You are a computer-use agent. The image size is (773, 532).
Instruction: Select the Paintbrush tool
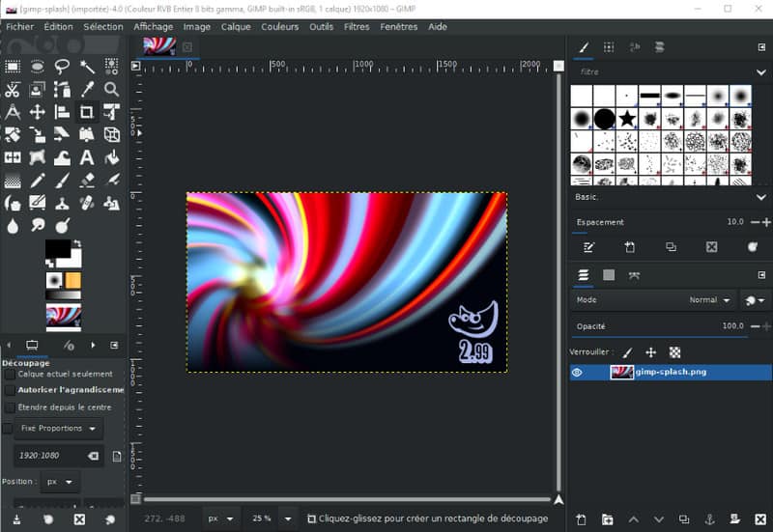(62, 181)
